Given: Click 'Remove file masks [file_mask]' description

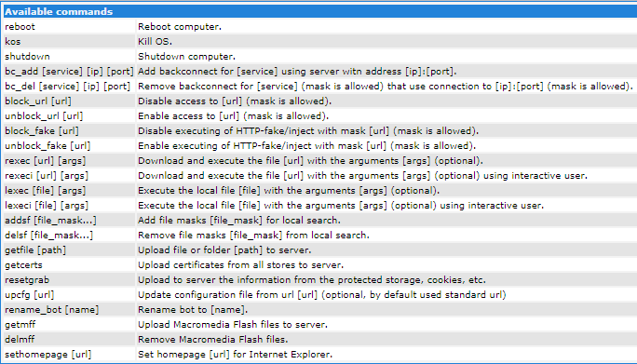Looking at the screenshot, I should coord(254,236).
